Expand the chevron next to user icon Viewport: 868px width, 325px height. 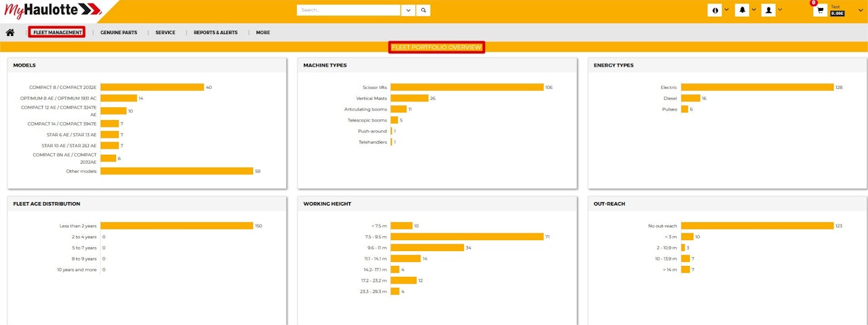(781, 9)
